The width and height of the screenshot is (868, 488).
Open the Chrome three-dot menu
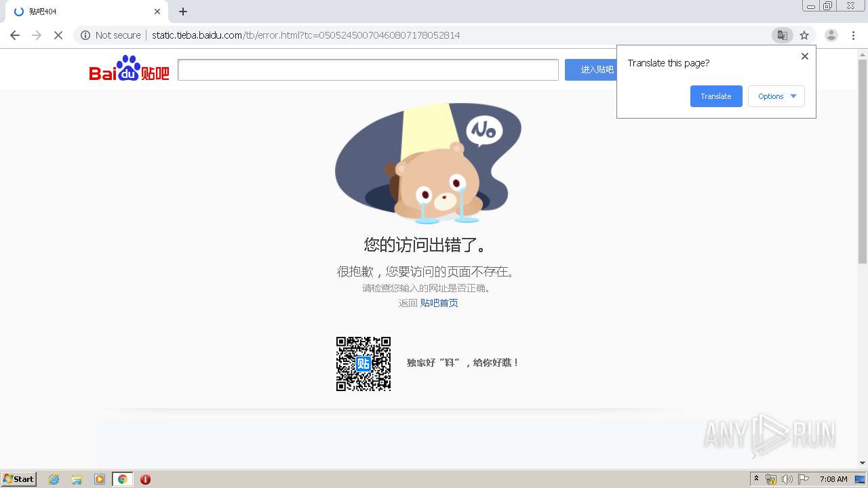854,35
